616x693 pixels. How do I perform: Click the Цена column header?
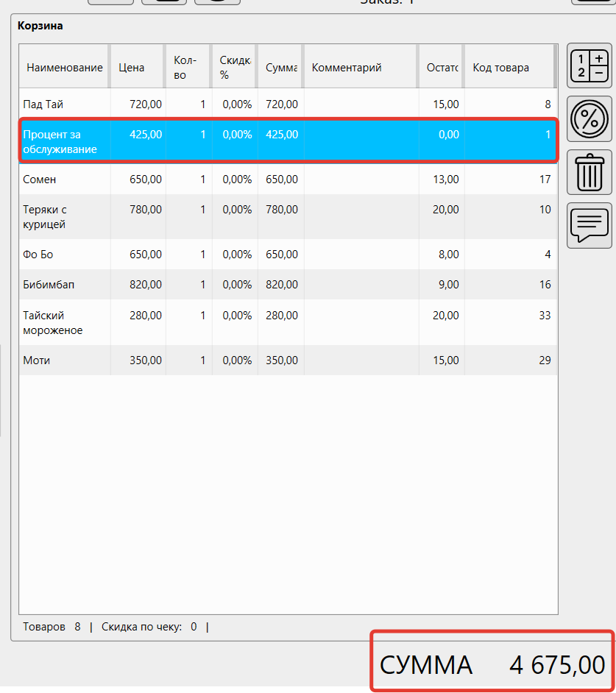pyautogui.click(x=132, y=68)
